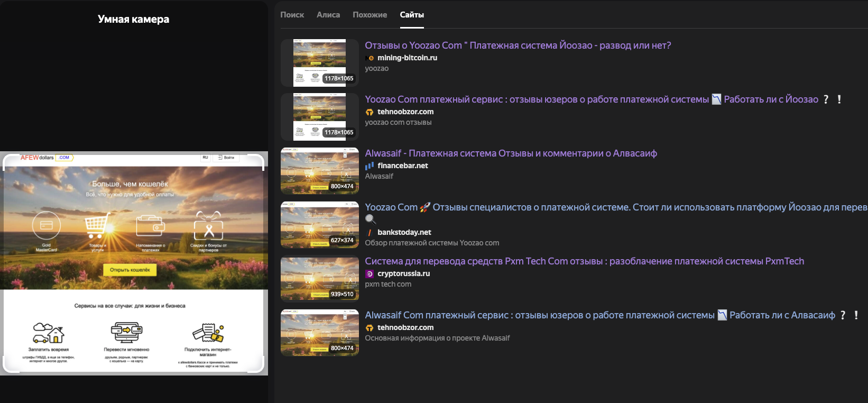Click the financebar.net domain name
868x403 pixels.
point(403,166)
